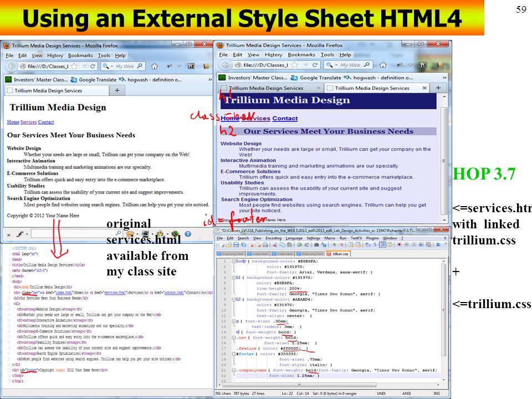Click the Zoom Out icon in Notepad++
This screenshot has height=399, width=532.
coord(341,244)
